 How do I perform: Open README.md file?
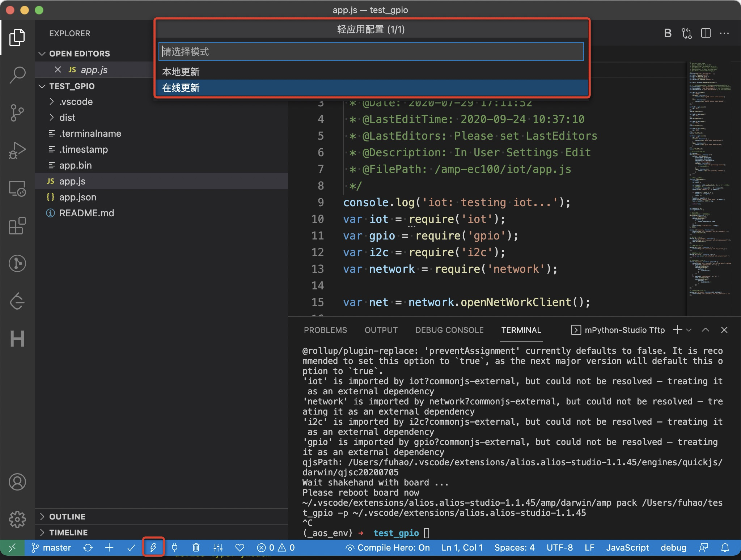click(x=161, y=213)
